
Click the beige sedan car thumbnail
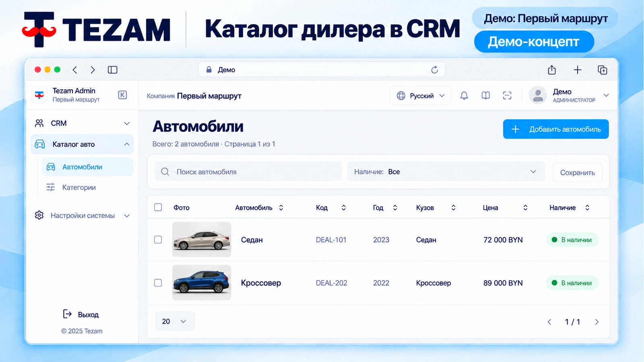pos(202,239)
